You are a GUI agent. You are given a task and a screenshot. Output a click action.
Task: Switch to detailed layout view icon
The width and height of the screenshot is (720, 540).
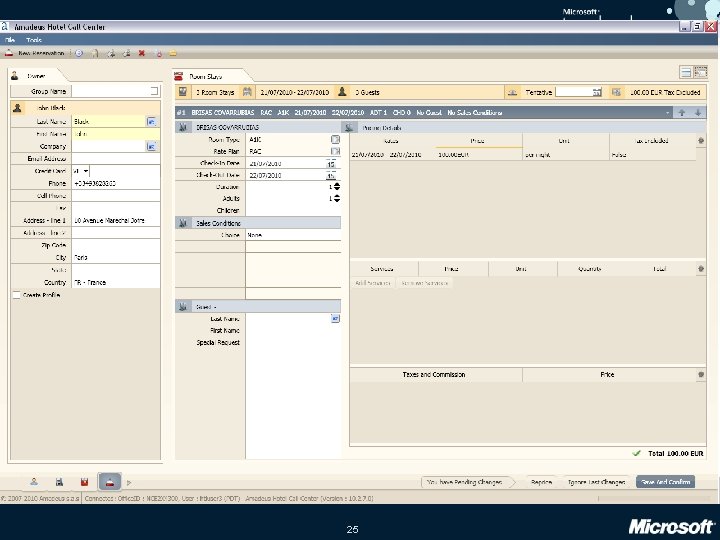701,72
